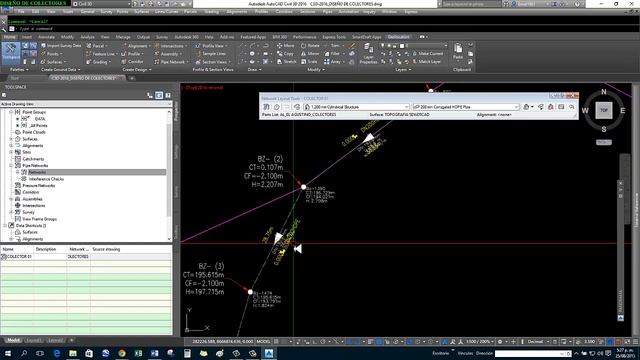Expand the Create Design panel
The width and height of the screenshot is (640, 360).
137,70
